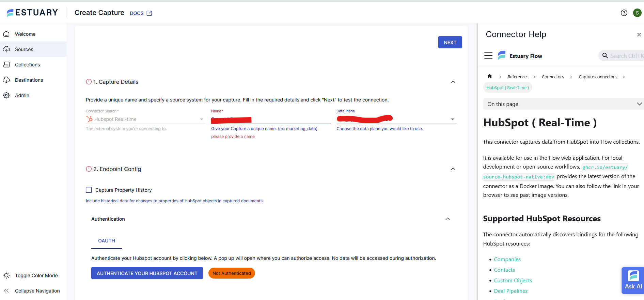Open the external DOCS link icon
644x300 pixels.
pos(149,13)
